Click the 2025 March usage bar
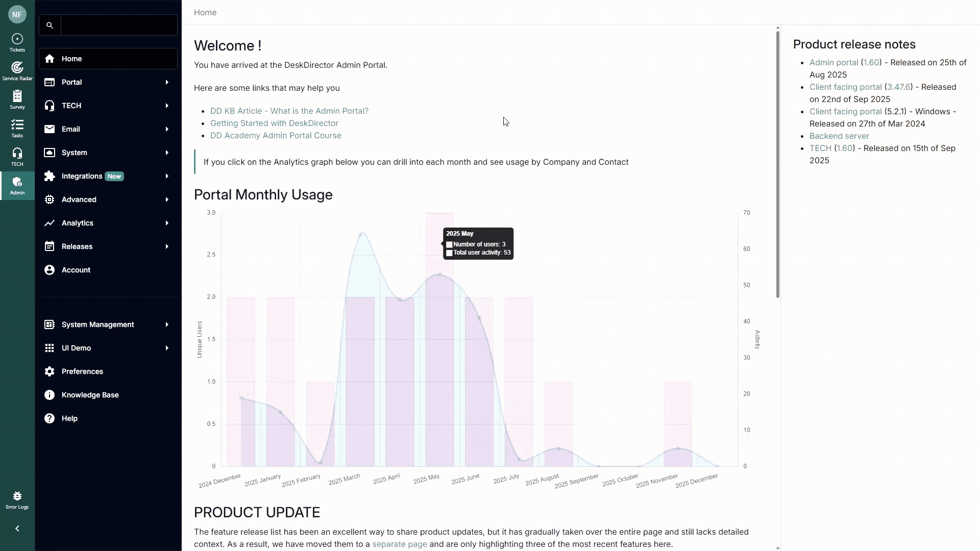This screenshot has height=551, width=980. point(360,383)
